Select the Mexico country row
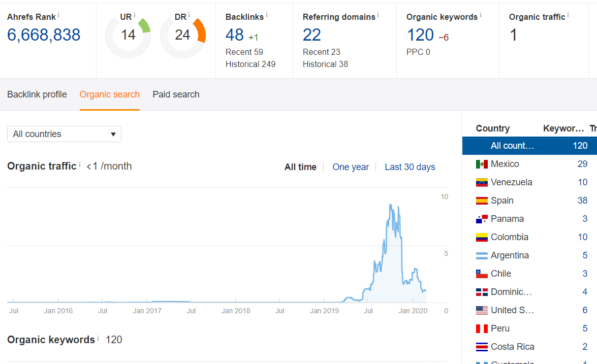 [529, 164]
